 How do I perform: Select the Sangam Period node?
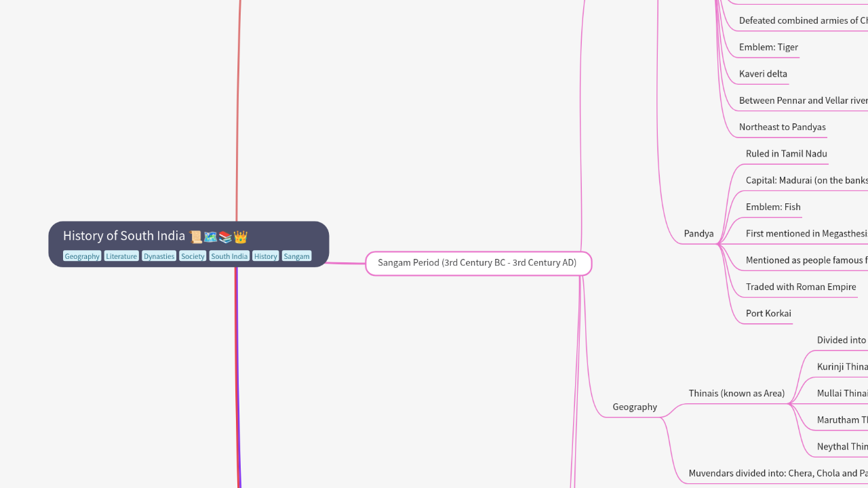(477, 263)
